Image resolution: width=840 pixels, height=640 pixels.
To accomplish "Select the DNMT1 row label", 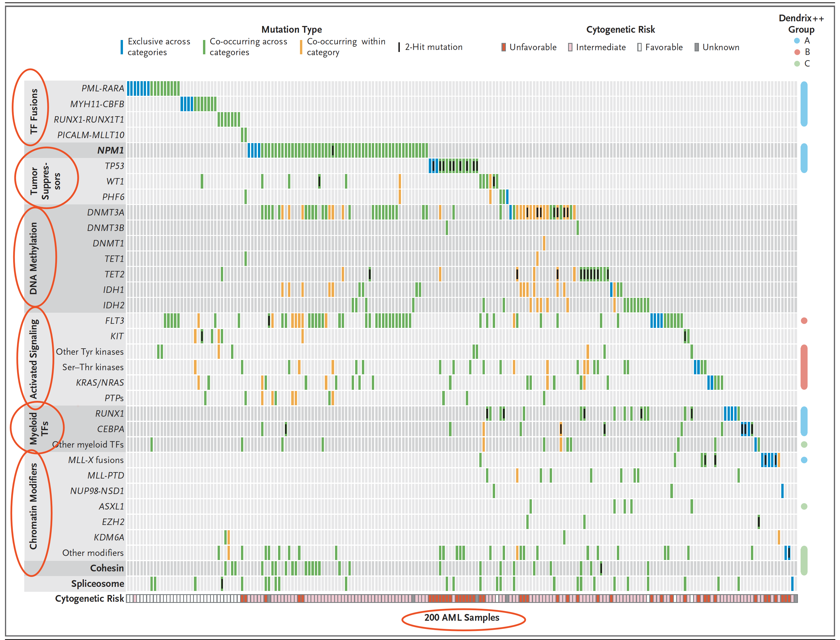I will click(108, 244).
